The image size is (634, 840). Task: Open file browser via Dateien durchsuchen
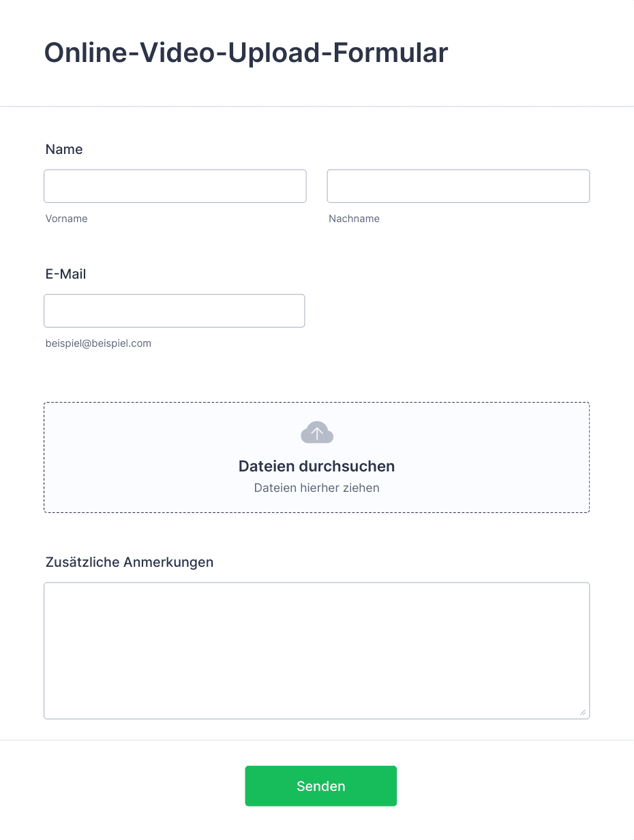coord(317,467)
